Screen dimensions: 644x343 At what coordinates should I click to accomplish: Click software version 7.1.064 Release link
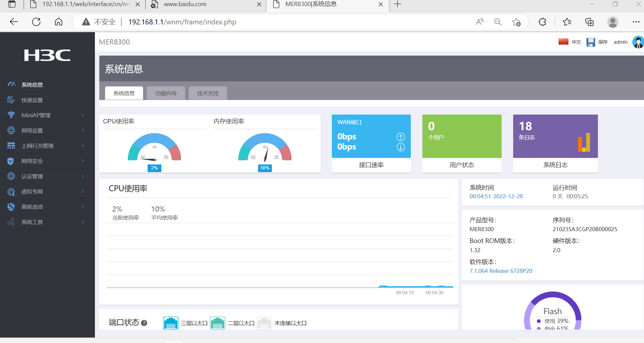[x=501, y=271]
